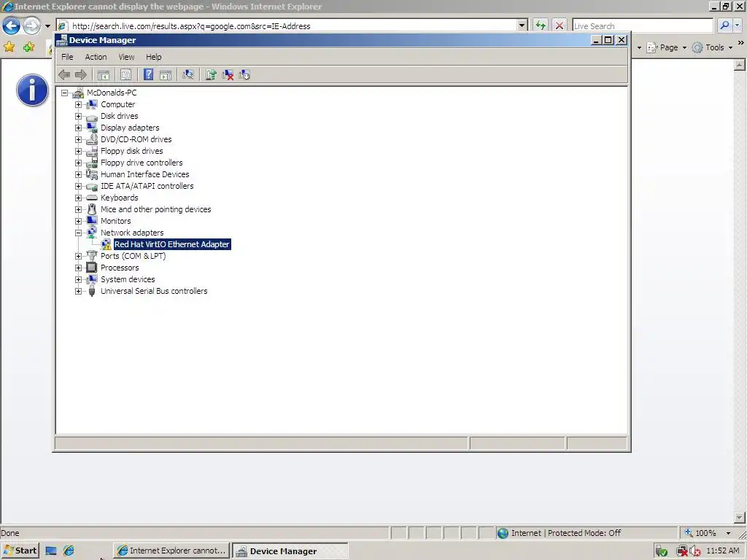This screenshot has width=747, height=560.
Task: Toggle Show/Hide Console Tree toolbar icon
Action: tap(104, 75)
